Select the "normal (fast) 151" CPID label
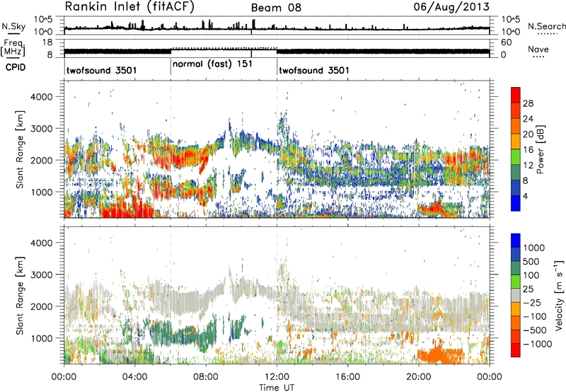566x392 pixels. pos(212,64)
